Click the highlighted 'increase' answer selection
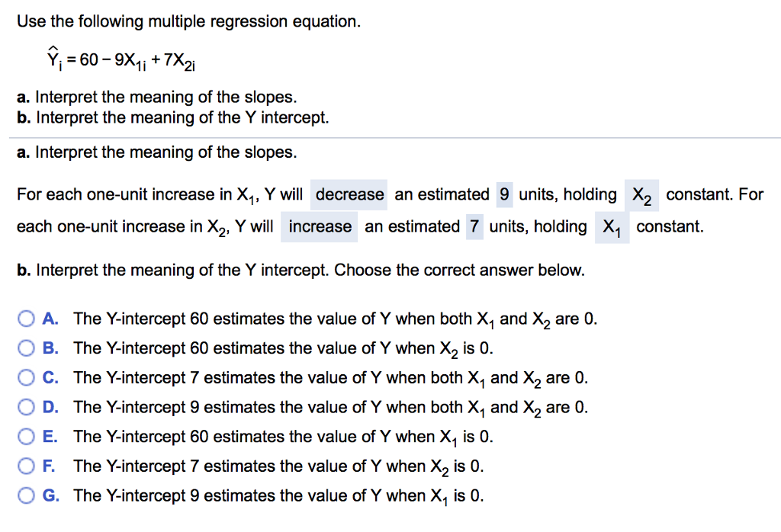 pyautogui.click(x=319, y=226)
